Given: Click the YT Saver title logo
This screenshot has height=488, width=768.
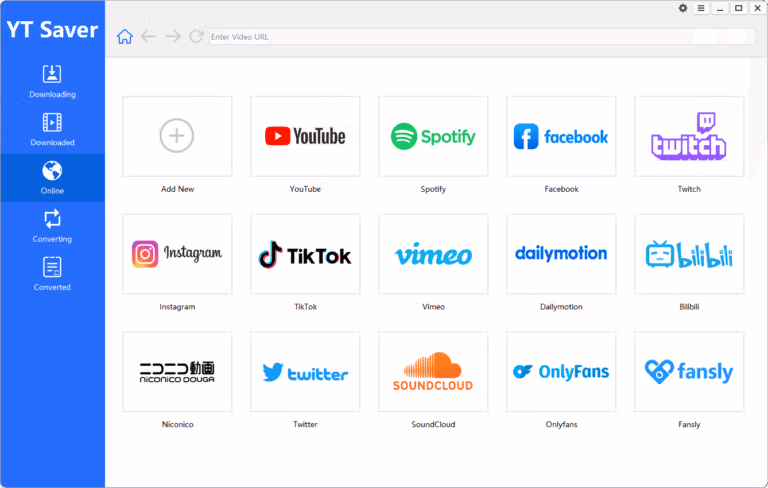Looking at the screenshot, I should [52, 29].
